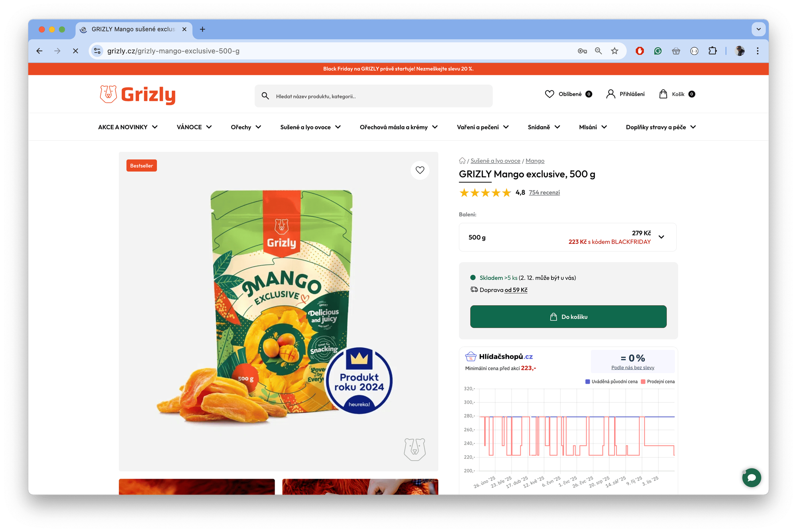The image size is (797, 532).
Task: Open the live chat bubble
Action: [752, 477]
